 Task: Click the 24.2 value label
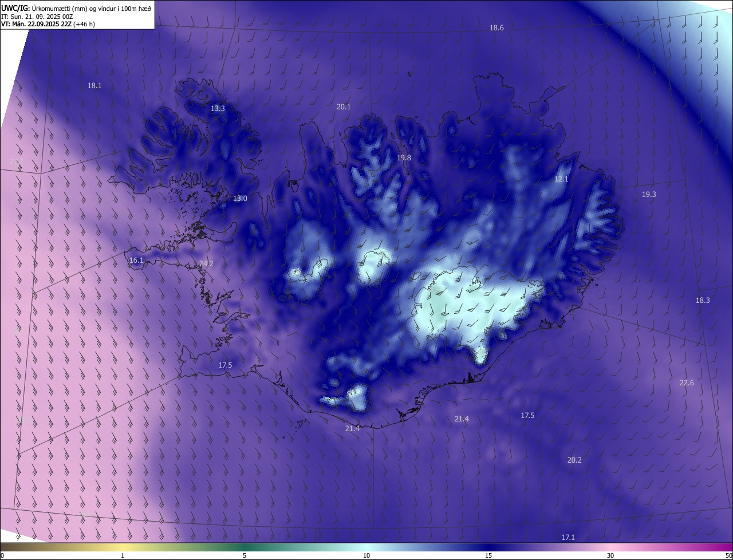point(206,264)
